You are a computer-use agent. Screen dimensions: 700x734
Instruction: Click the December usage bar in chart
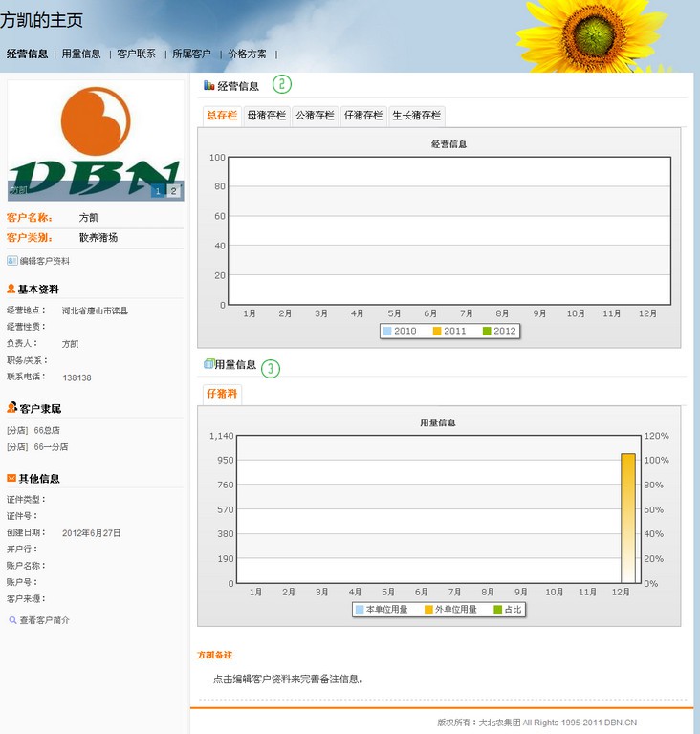(627, 516)
